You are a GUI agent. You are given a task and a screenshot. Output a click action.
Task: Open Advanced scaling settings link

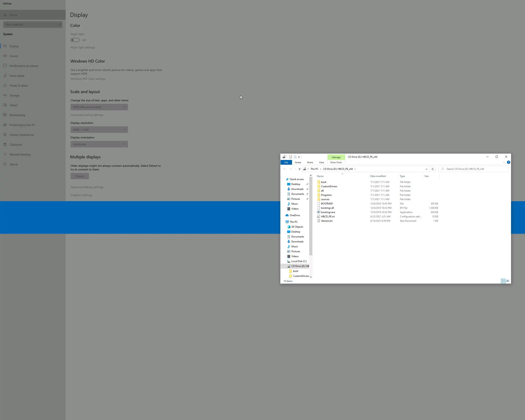(x=87, y=115)
